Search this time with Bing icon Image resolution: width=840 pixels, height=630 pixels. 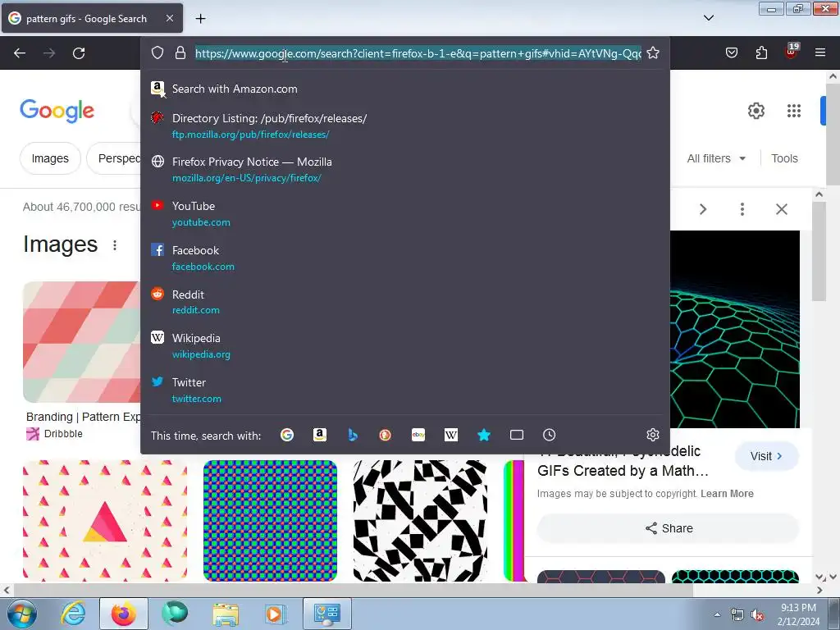pyautogui.click(x=353, y=435)
